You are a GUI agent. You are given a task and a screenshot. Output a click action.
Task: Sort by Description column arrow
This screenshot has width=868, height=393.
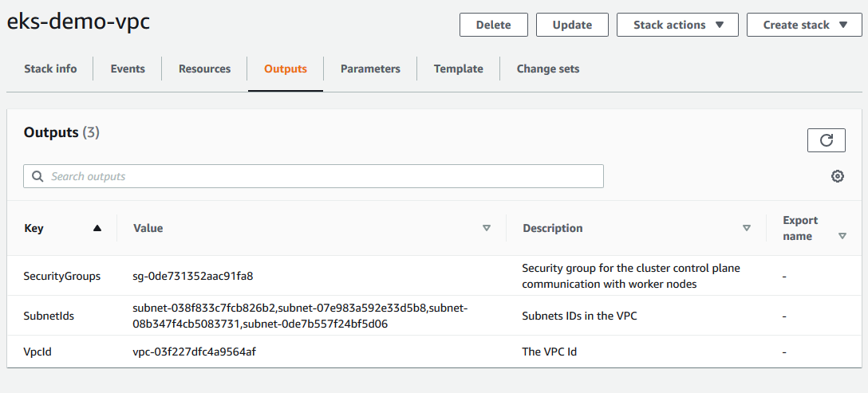point(746,228)
